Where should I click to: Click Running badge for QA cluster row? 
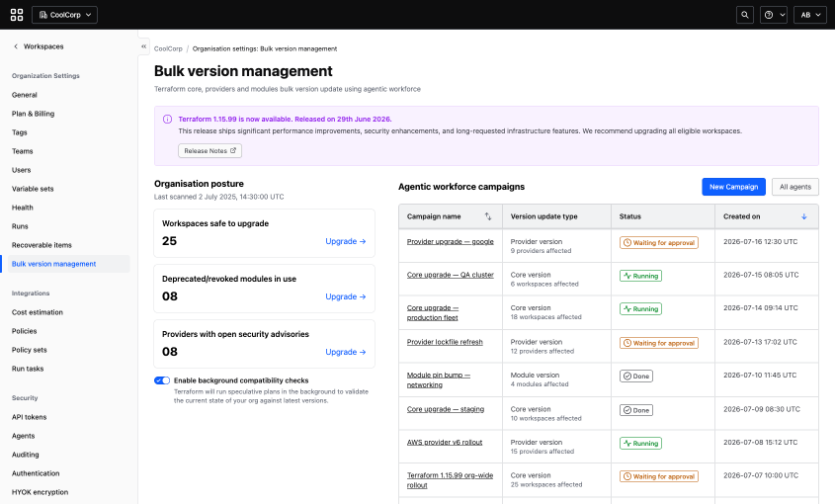point(640,276)
